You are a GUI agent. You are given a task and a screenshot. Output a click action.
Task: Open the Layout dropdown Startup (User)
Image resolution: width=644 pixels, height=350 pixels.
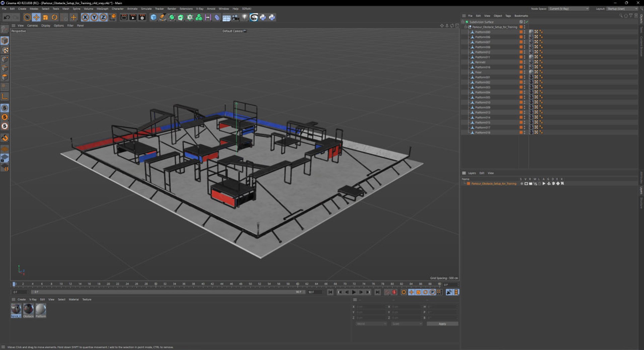coord(622,9)
